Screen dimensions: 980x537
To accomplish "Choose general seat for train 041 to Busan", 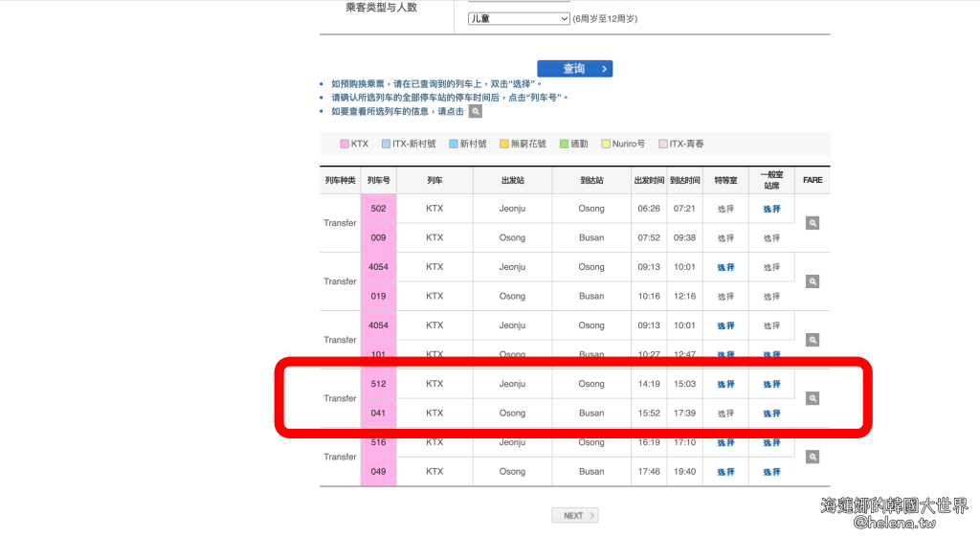I will pos(771,414).
